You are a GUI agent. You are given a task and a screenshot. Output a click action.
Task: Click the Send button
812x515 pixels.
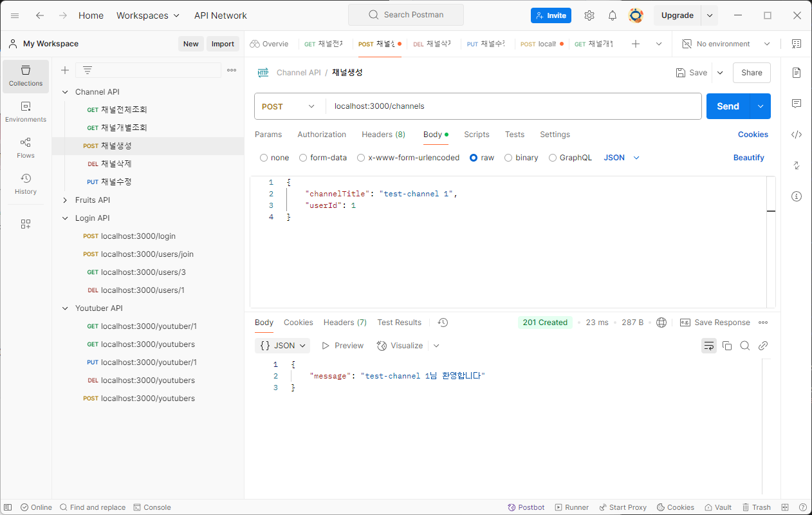728,106
